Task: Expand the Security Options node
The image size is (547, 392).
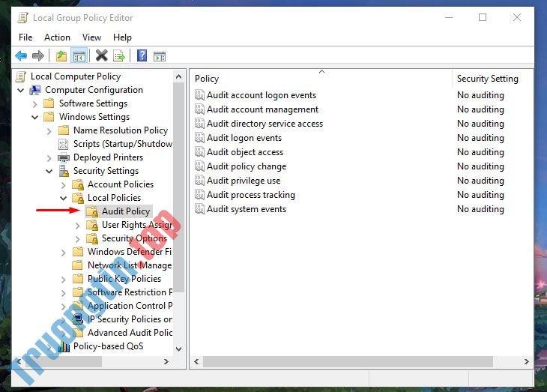Action: [77, 239]
